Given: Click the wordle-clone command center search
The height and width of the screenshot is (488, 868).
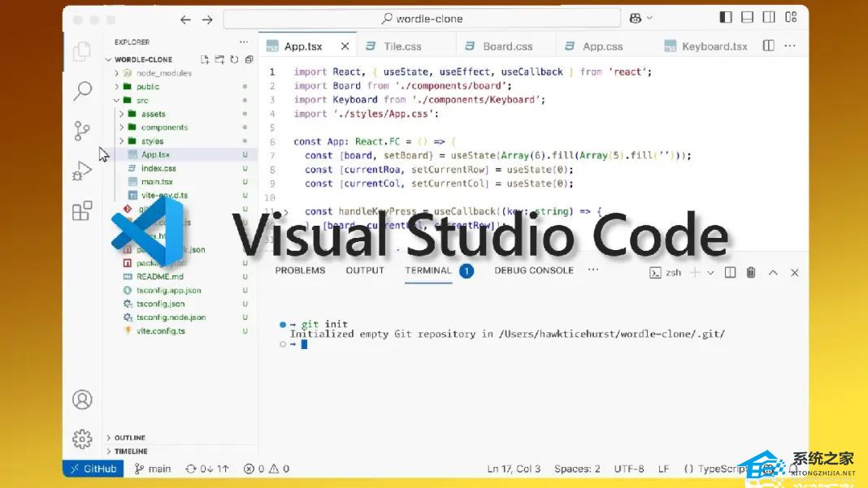Looking at the screenshot, I should click(421, 19).
